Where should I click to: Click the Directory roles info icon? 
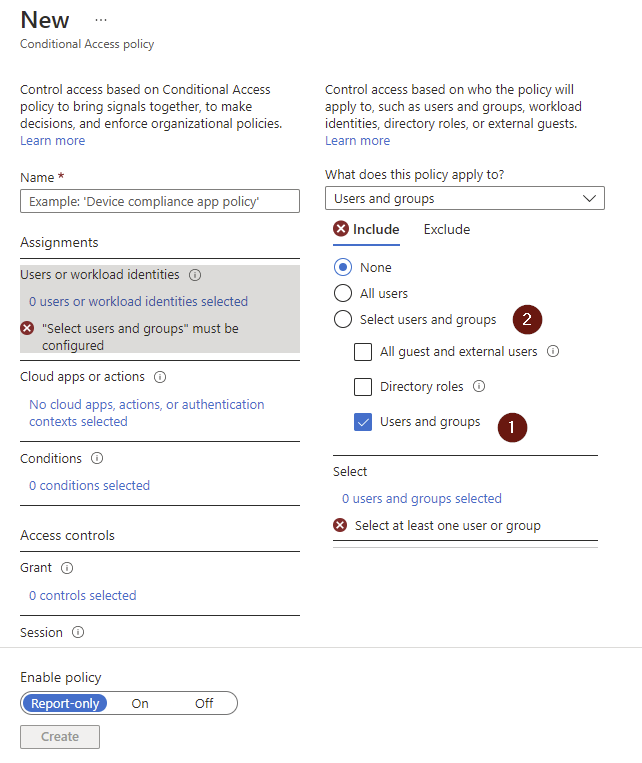click(x=479, y=386)
